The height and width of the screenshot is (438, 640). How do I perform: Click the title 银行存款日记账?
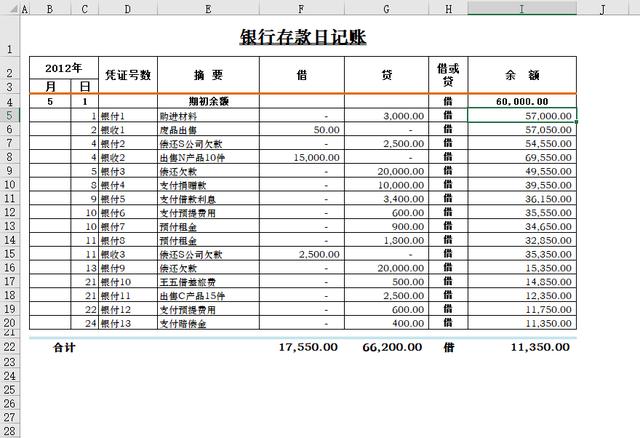pos(302,38)
